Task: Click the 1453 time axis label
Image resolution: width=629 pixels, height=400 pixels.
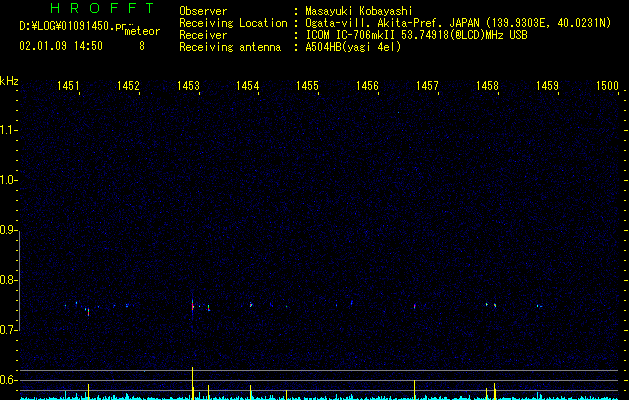Action: tap(188, 86)
